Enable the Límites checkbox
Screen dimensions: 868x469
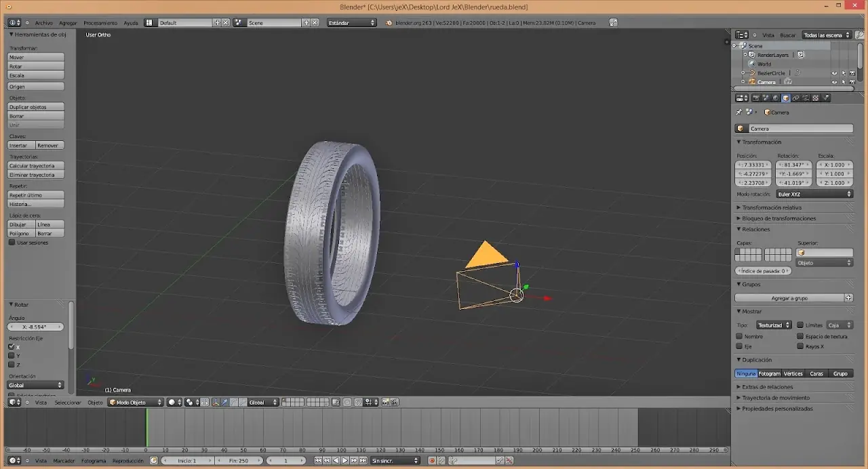[x=800, y=325]
